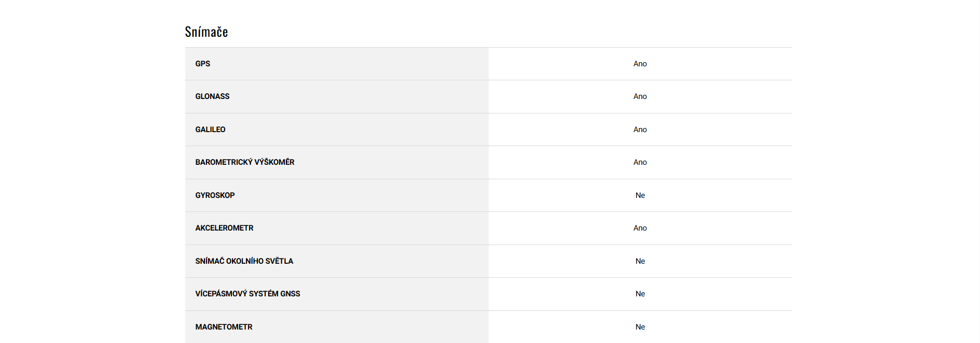Click the GYROSKOP row label

(215, 195)
